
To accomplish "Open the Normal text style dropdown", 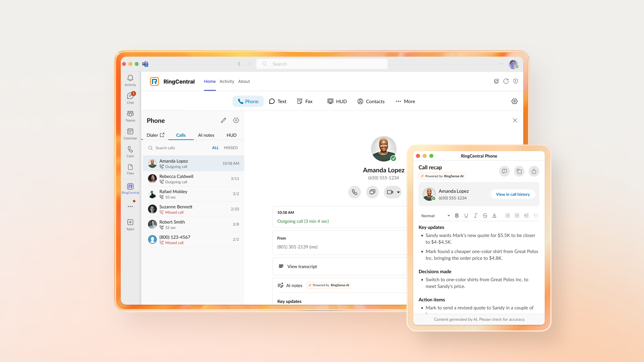I will [x=435, y=216].
